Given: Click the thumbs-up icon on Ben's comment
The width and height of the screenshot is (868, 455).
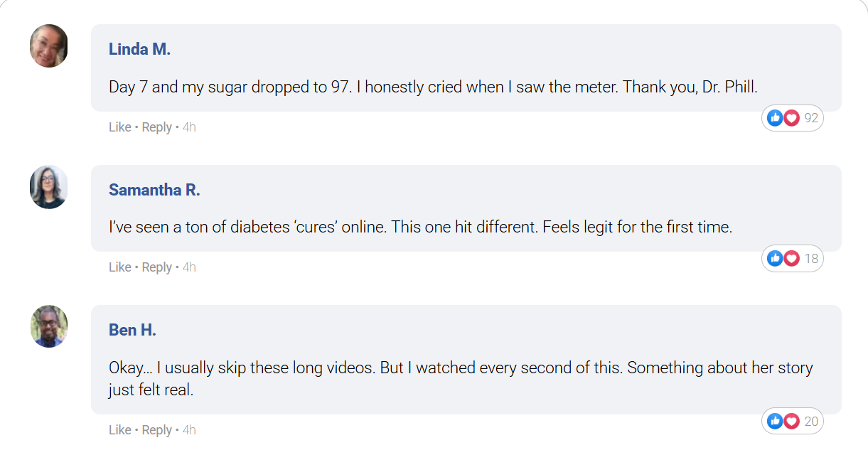Looking at the screenshot, I should 776,422.
